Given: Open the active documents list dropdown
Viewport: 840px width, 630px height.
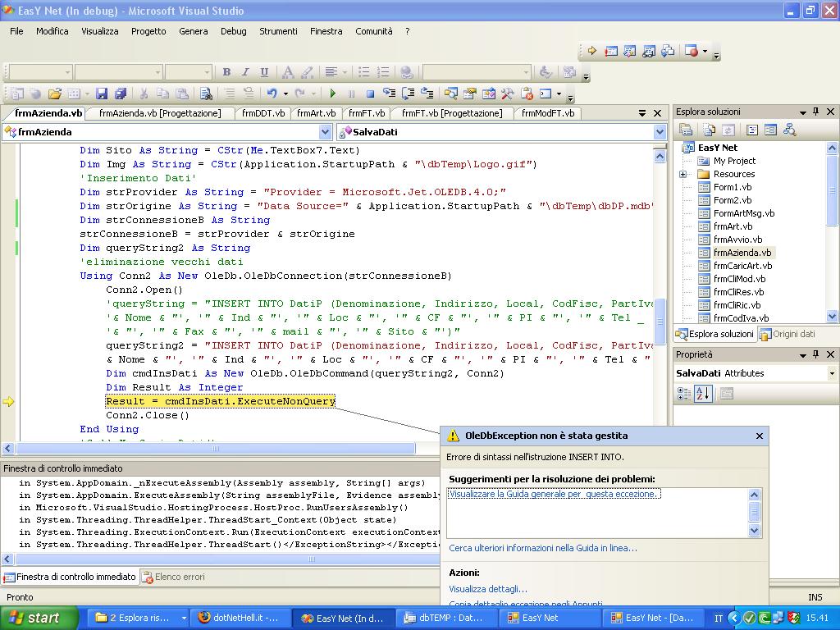Looking at the screenshot, I should point(641,113).
